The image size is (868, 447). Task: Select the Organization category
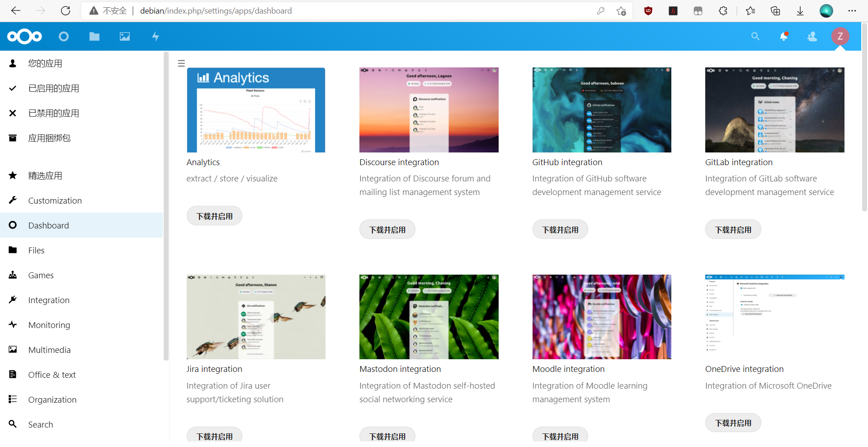tap(81, 399)
